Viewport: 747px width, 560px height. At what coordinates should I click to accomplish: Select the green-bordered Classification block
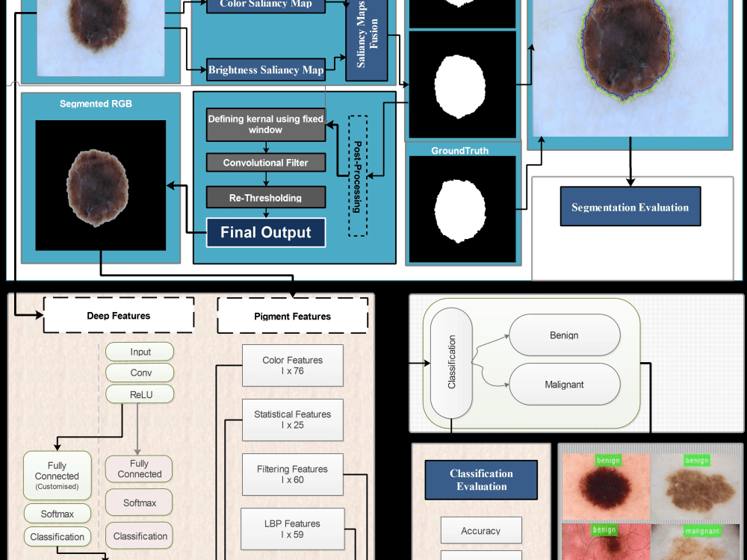(58, 537)
